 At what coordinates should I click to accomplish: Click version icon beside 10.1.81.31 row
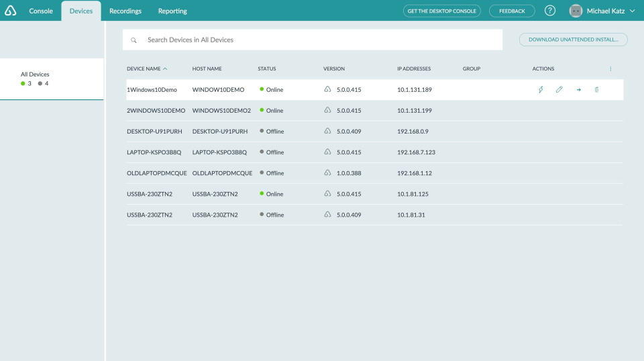[327, 214]
